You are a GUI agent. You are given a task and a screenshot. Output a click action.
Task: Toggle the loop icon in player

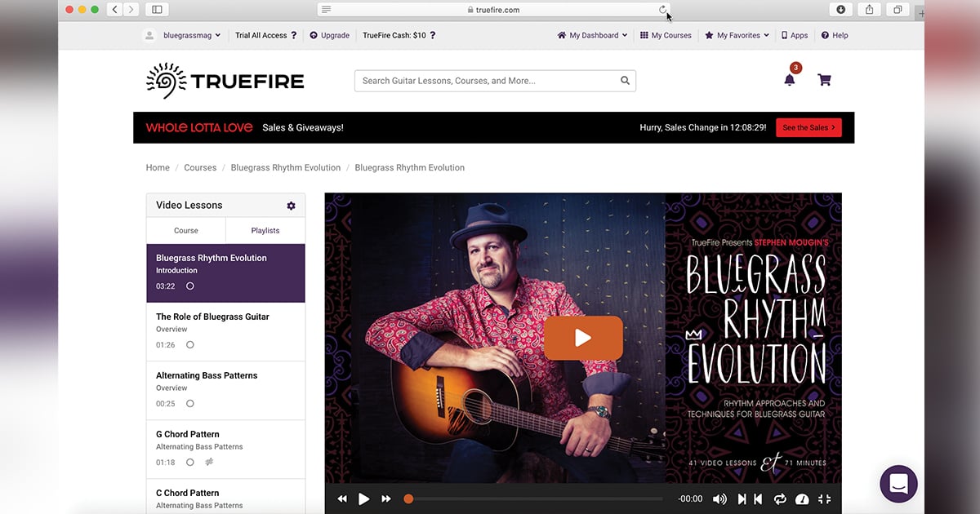(780, 499)
